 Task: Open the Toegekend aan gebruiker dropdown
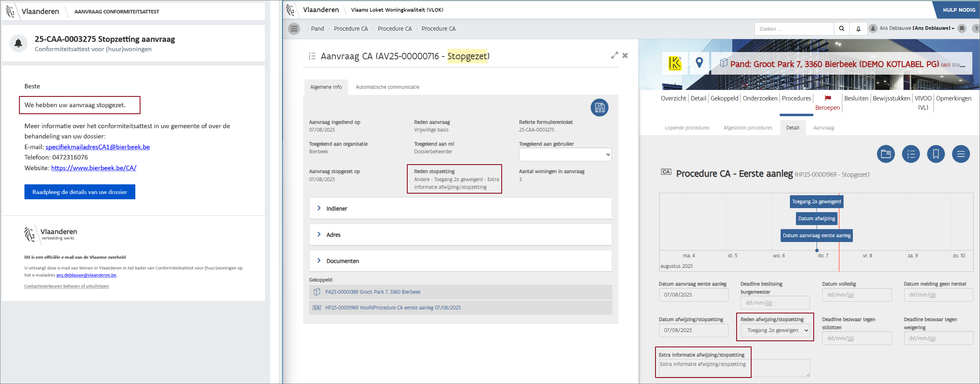(565, 154)
